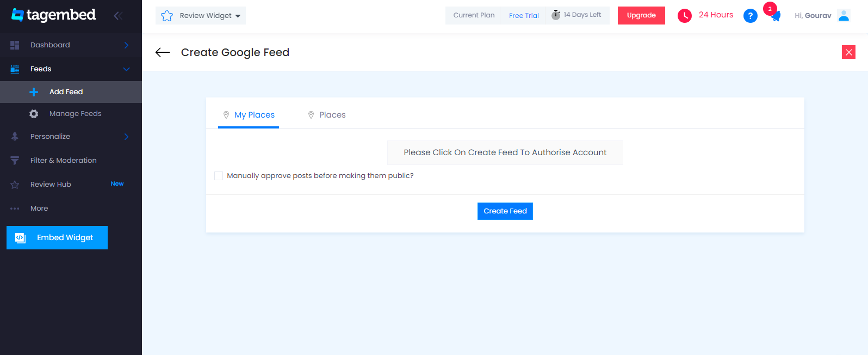Open Filter & Moderation menu item
The image size is (868, 355).
[71, 161]
